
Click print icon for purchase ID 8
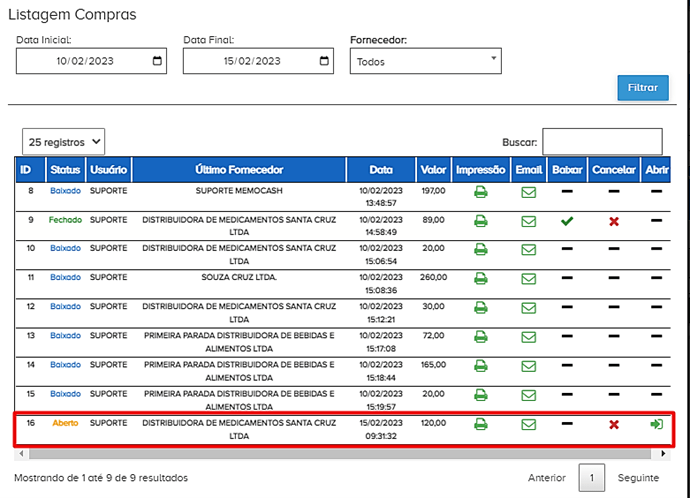click(480, 192)
